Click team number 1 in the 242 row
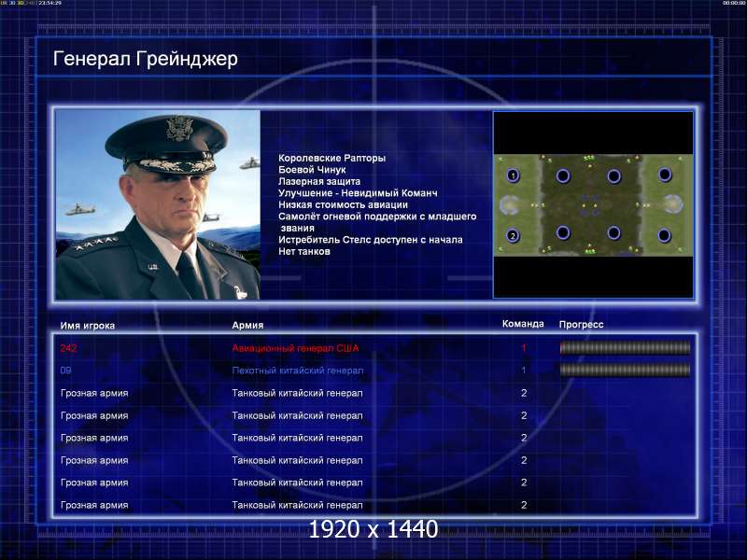This screenshot has height=560, width=747. (524, 348)
